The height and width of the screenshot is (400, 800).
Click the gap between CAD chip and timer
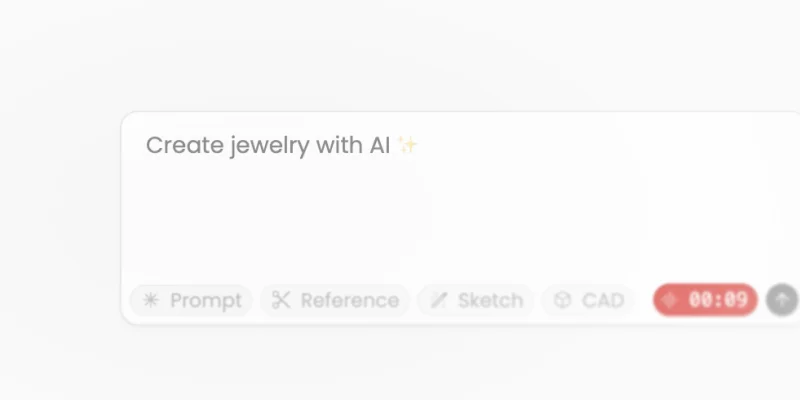(643, 300)
